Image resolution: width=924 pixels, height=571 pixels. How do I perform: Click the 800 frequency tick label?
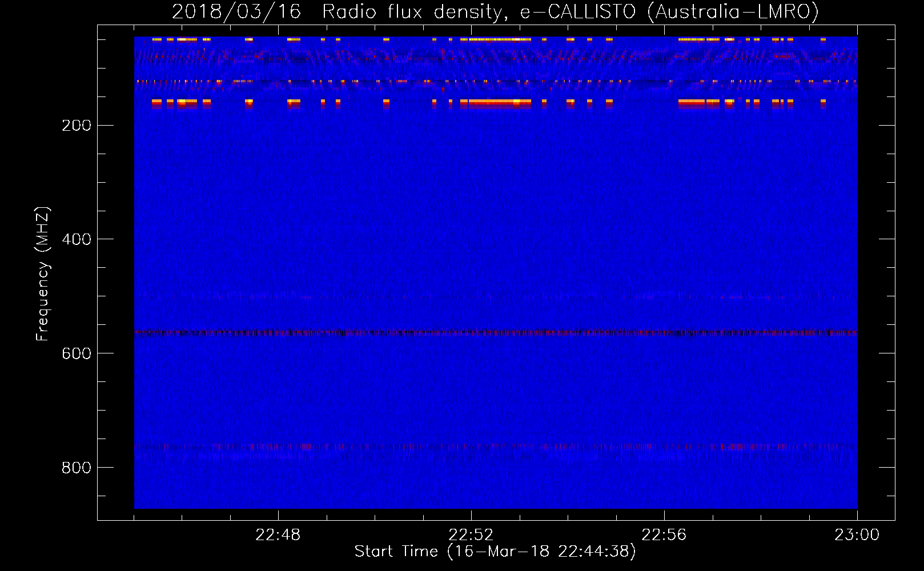tap(77, 468)
